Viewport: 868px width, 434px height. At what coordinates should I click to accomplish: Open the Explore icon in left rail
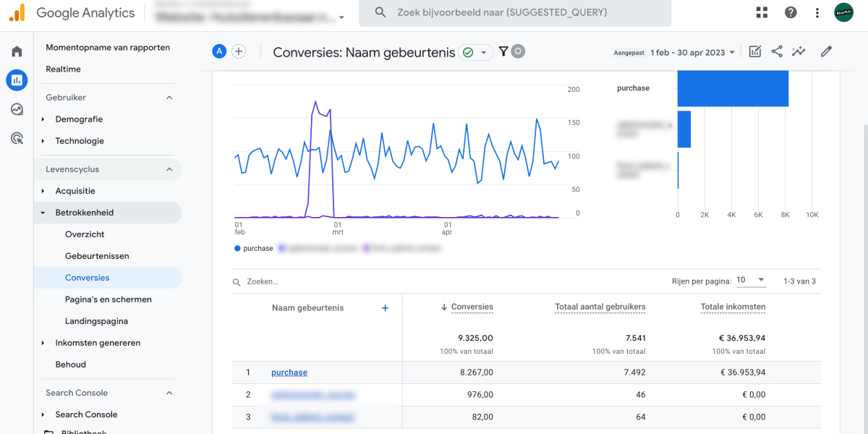[17, 109]
